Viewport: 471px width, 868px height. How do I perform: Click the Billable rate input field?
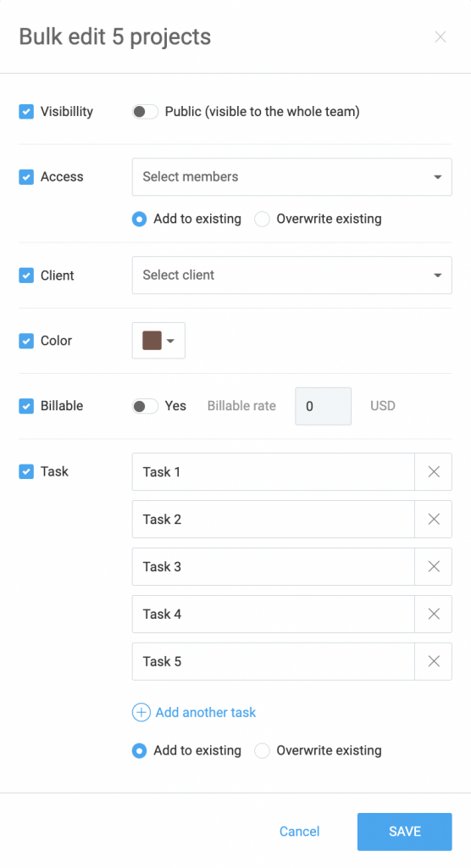click(324, 406)
